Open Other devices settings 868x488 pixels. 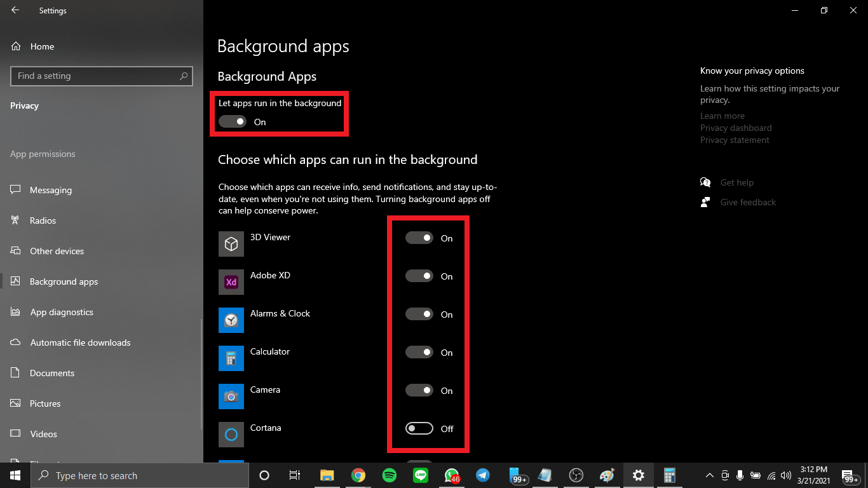[x=57, y=251]
